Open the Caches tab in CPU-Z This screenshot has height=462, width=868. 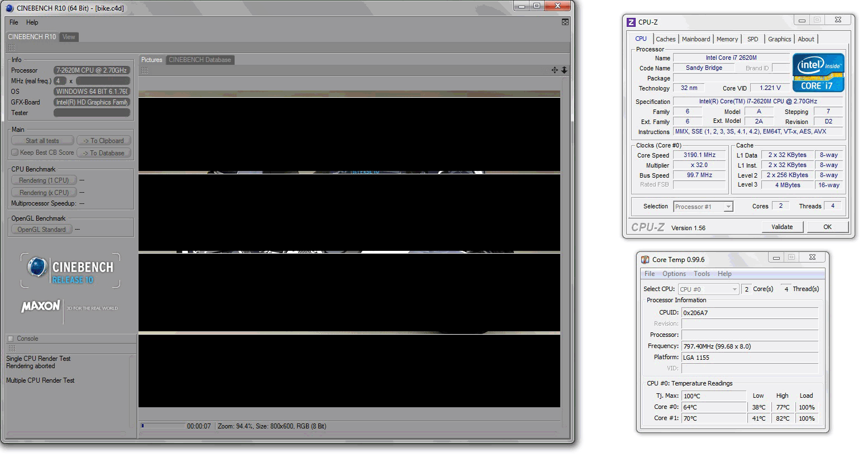point(666,39)
